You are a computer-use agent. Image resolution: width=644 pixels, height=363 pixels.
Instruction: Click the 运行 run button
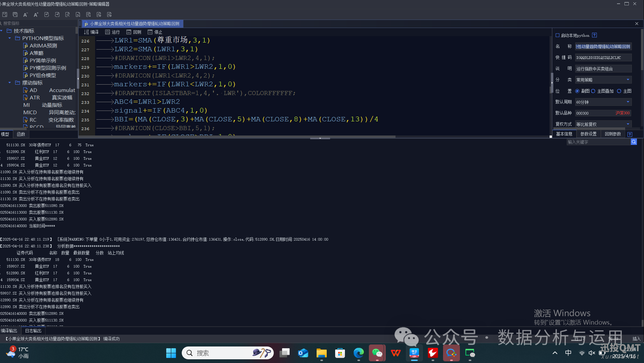coord(112,32)
